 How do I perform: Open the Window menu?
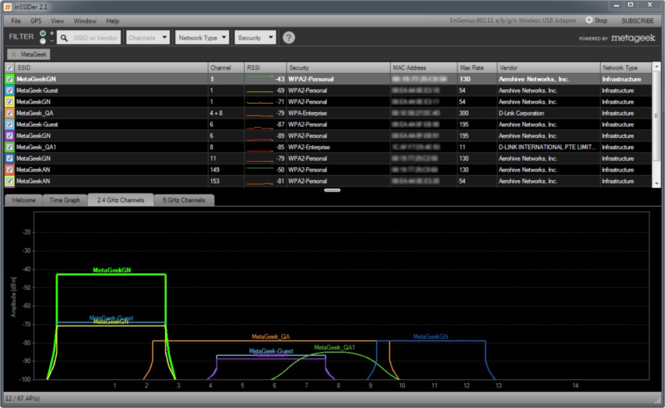point(85,21)
